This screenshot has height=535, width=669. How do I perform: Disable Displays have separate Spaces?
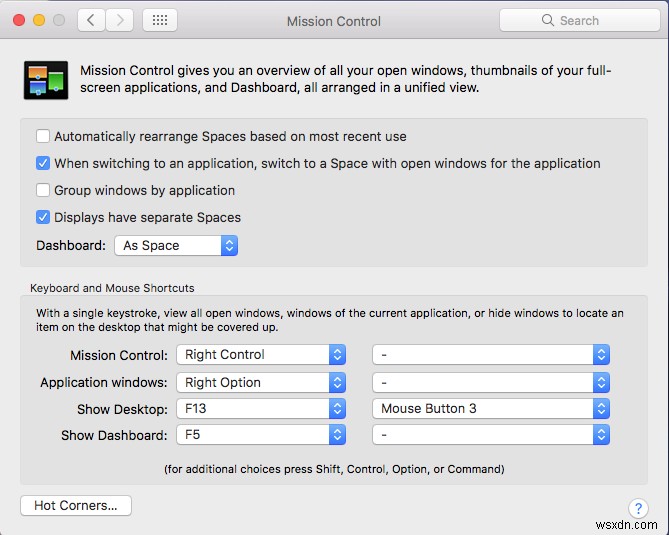pos(43,217)
